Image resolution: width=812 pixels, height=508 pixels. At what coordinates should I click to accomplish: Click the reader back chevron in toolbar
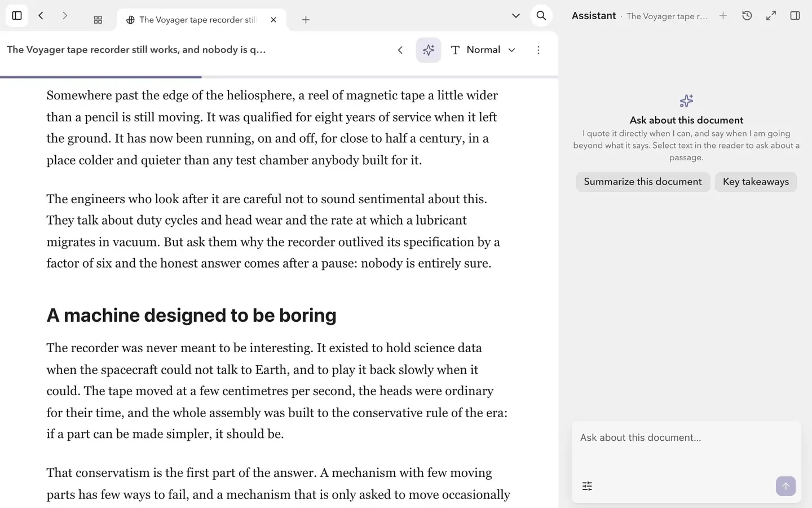pyautogui.click(x=400, y=50)
